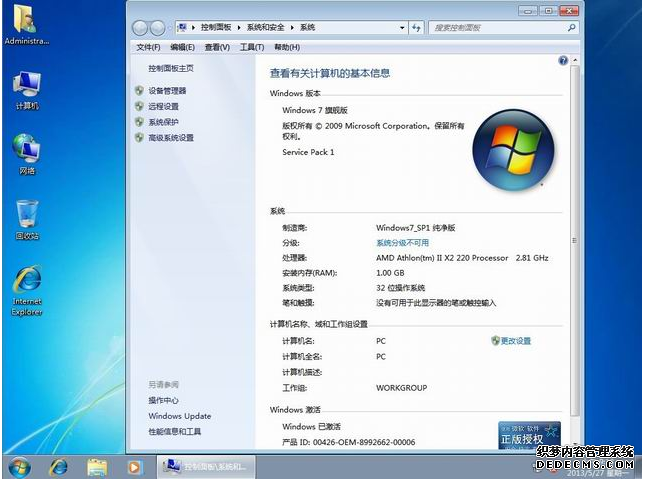
Task: Click the 1.00 GB memory value
Action: click(x=390, y=273)
